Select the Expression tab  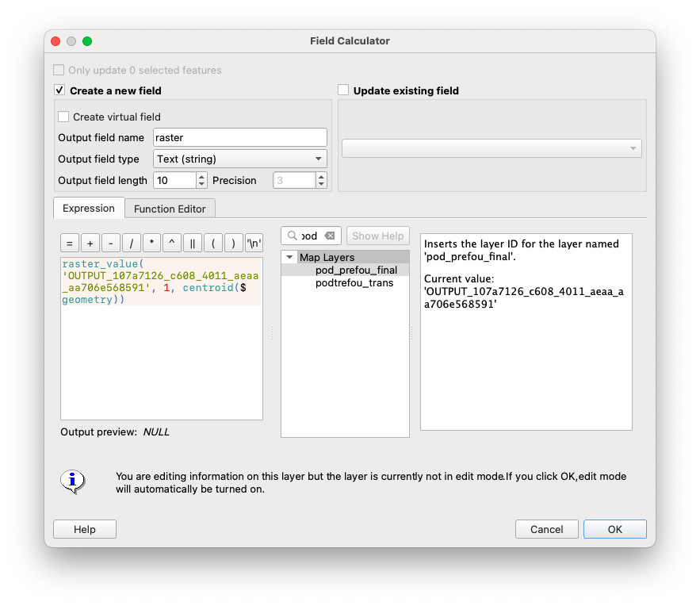pyautogui.click(x=89, y=208)
